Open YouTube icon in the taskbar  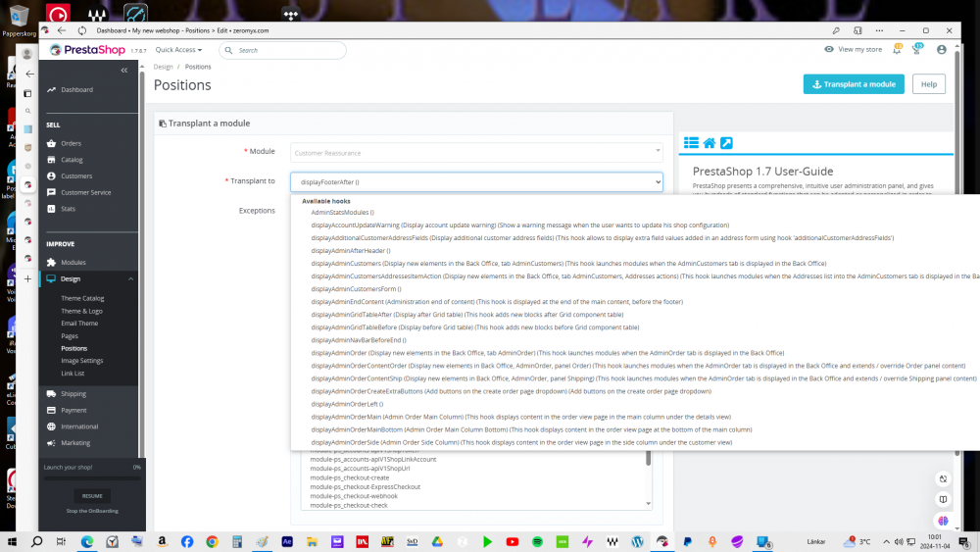(513, 541)
